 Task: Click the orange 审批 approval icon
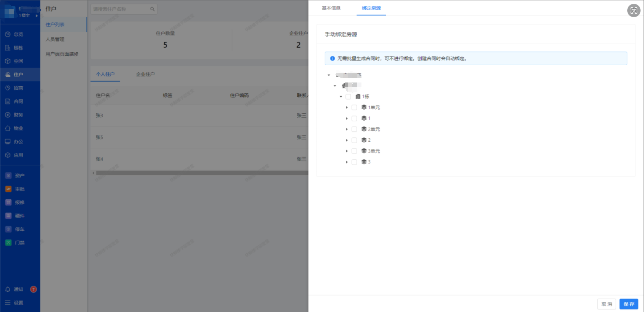click(x=8, y=189)
